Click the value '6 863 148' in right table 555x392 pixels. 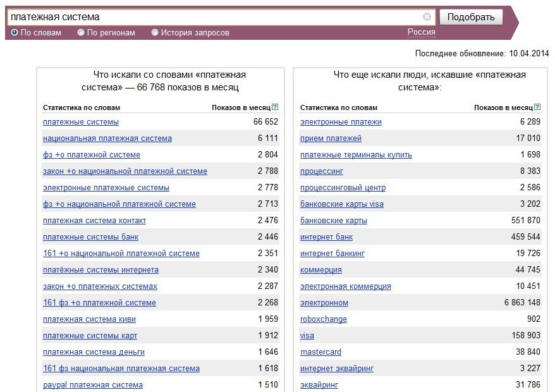[522, 303]
